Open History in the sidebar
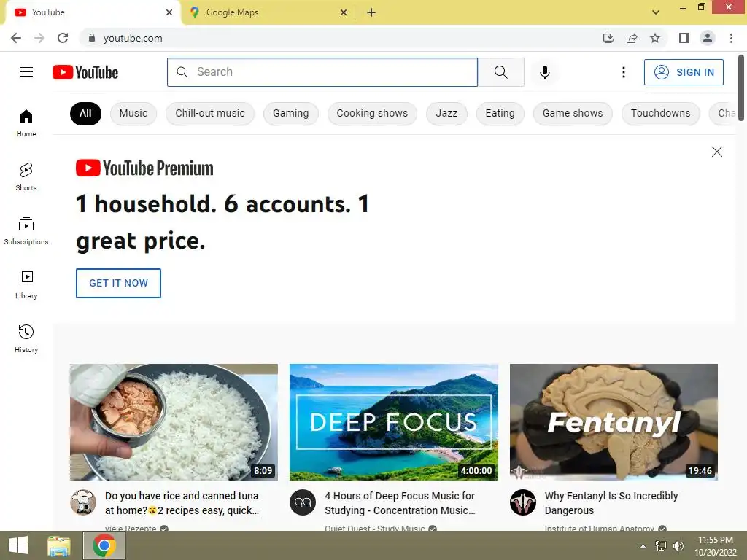The width and height of the screenshot is (747, 560). click(x=26, y=338)
